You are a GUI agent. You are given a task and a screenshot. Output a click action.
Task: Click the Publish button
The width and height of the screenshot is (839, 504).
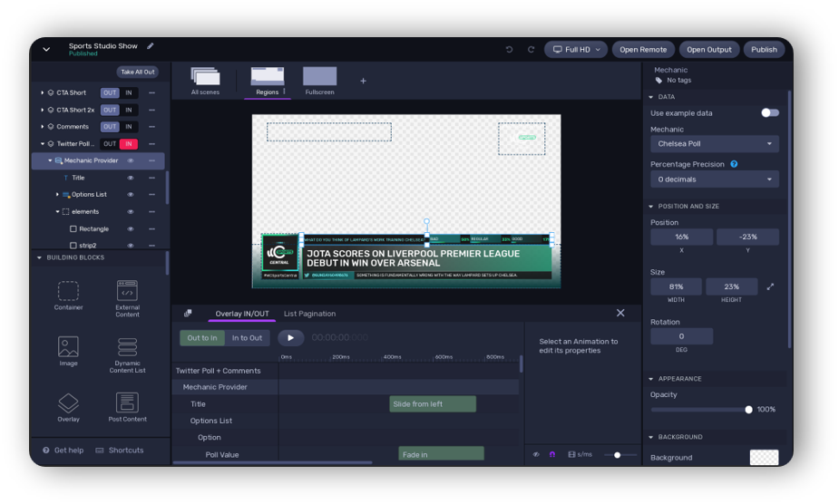click(x=764, y=50)
